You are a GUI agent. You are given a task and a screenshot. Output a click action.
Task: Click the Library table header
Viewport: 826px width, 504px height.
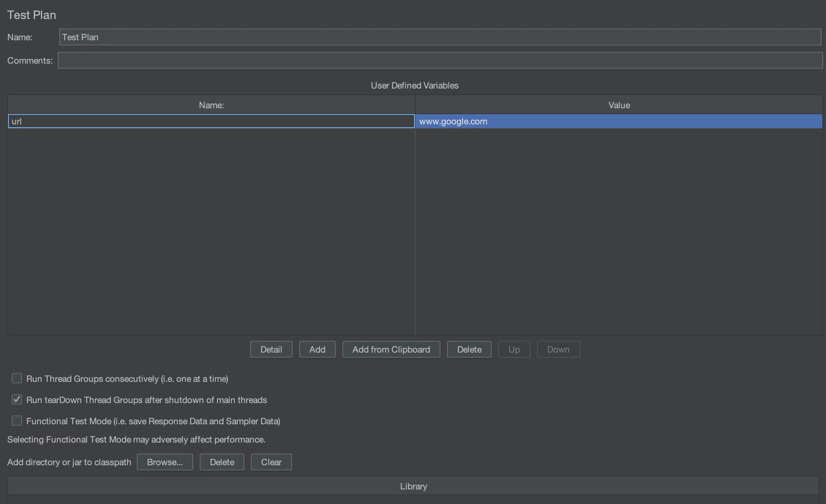click(x=413, y=486)
